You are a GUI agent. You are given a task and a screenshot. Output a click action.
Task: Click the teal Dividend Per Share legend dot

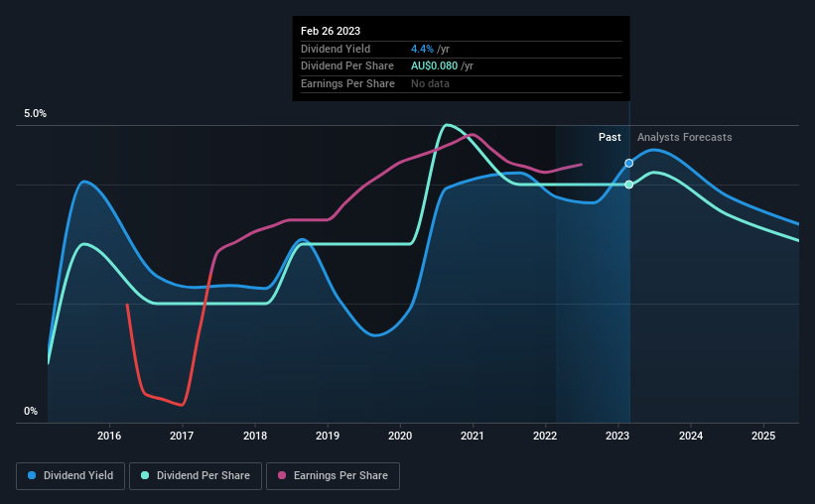145,475
